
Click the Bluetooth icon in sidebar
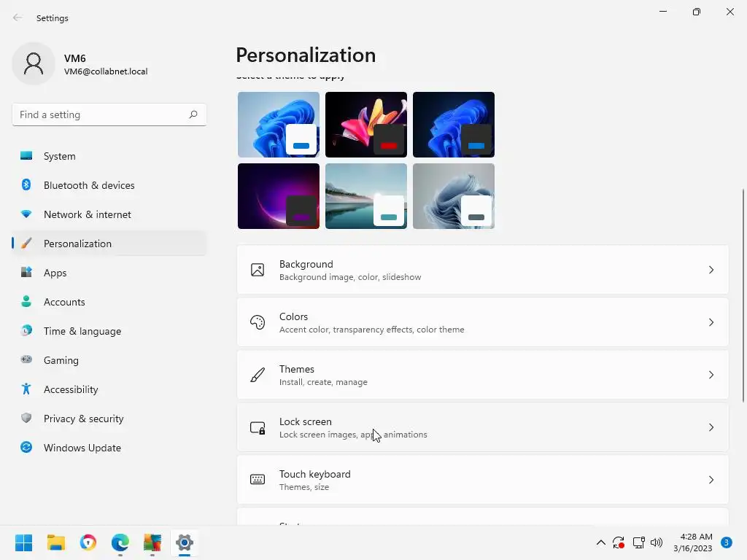[x=26, y=184]
